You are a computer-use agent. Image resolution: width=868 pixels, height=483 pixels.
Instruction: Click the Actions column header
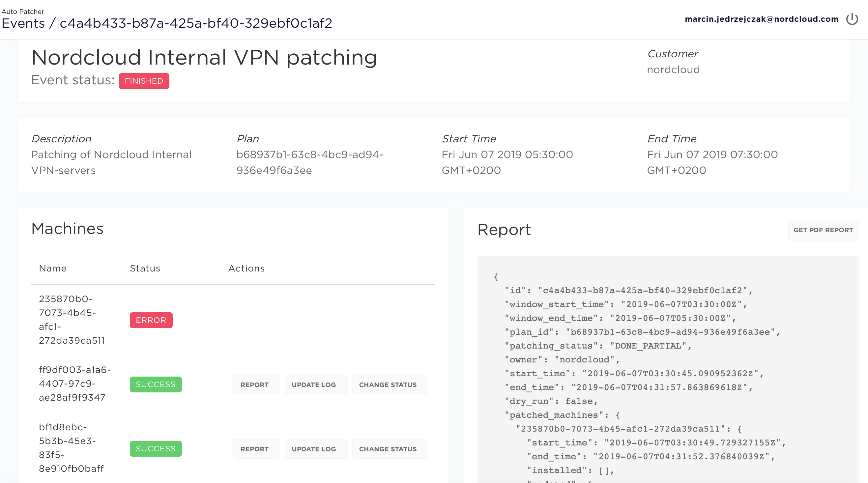(x=246, y=269)
